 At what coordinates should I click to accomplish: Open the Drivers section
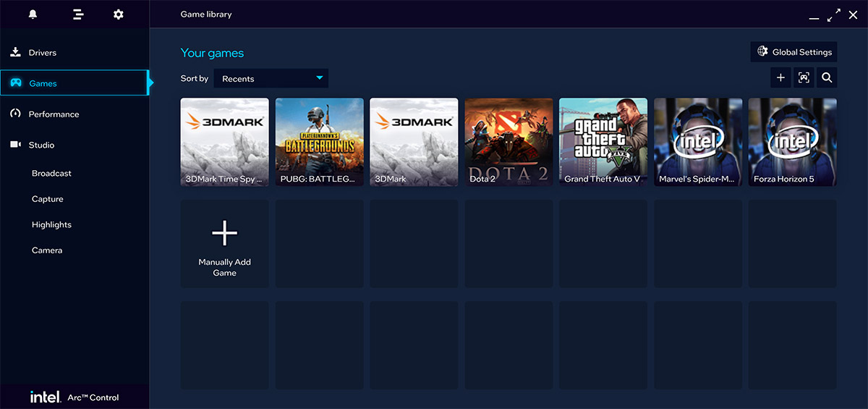[x=42, y=53]
